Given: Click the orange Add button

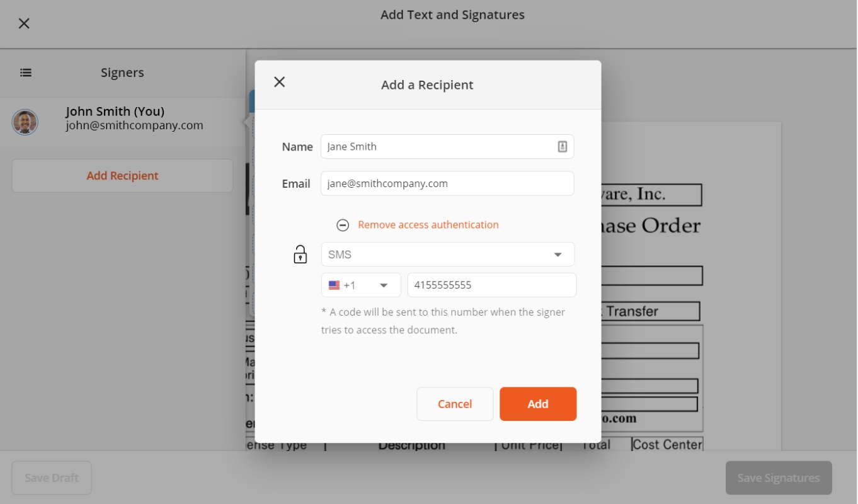Looking at the screenshot, I should tap(538, 404).
